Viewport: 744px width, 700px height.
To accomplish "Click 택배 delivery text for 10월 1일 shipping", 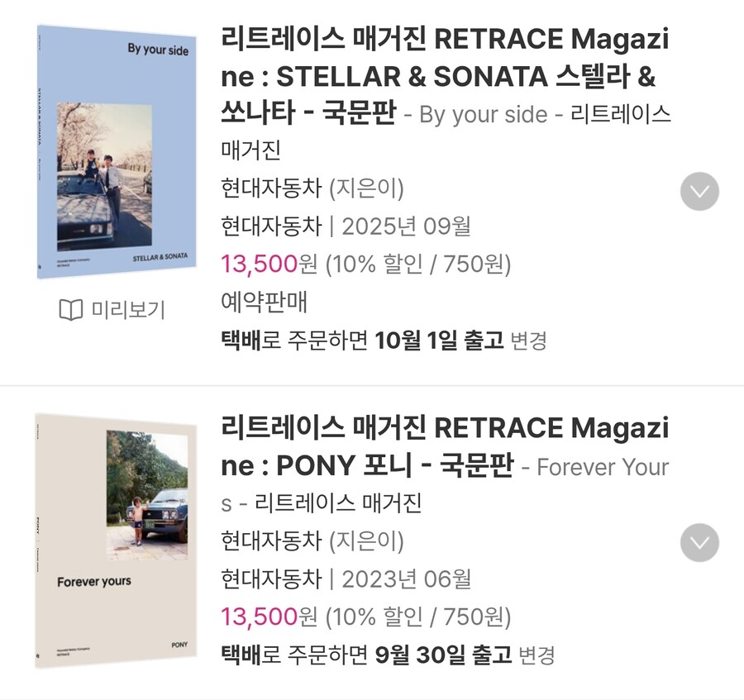I will (x=241, y=340).
